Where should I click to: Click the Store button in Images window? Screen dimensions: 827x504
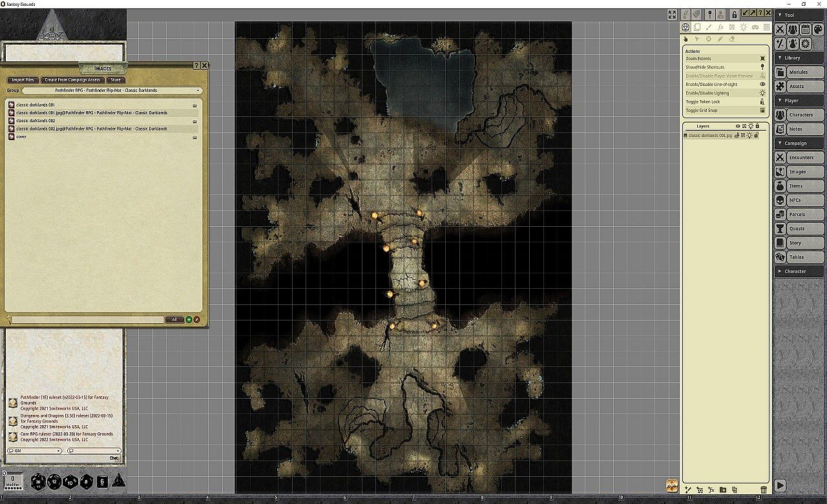pos(115,80)
